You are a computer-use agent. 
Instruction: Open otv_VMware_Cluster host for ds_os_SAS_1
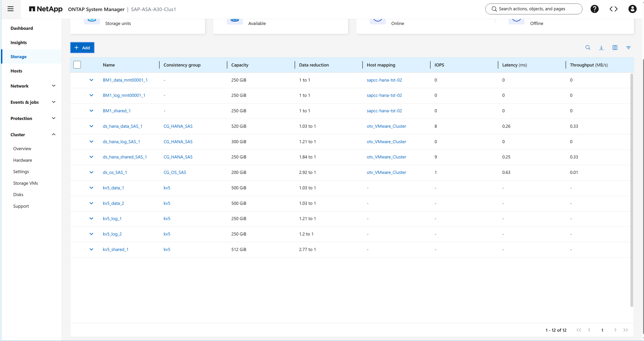pyautogui.click(x=386, y=172)
